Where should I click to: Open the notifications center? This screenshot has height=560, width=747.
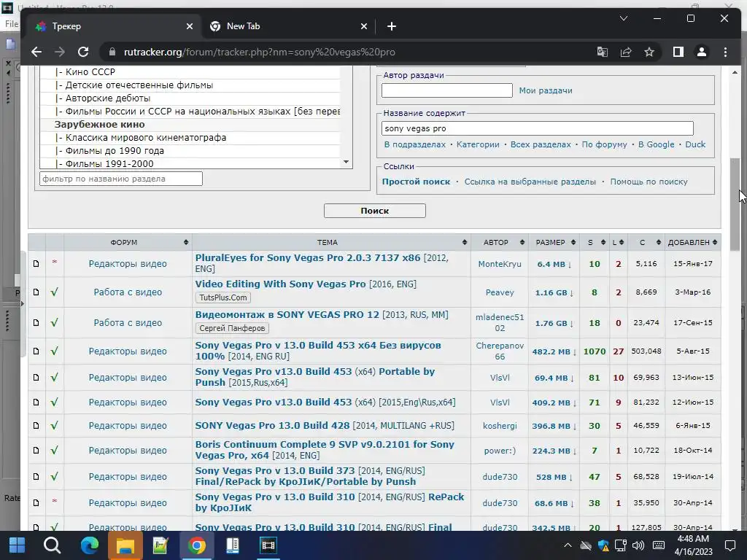click(729, 545)
